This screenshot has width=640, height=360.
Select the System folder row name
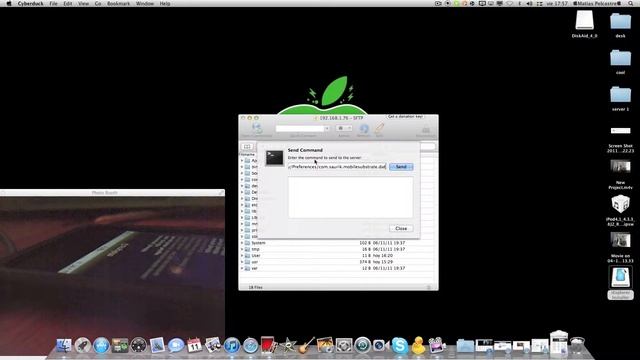(258, 243)
